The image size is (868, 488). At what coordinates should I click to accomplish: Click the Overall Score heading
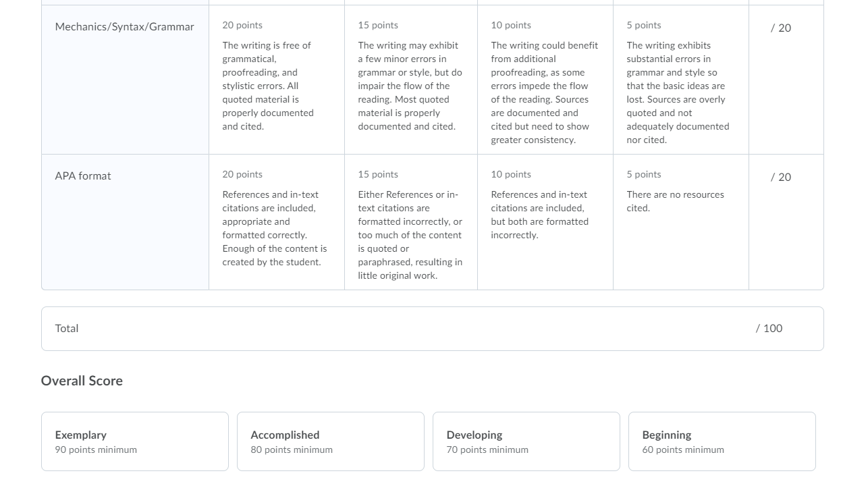pyautogui.click(x=82, y=381)
